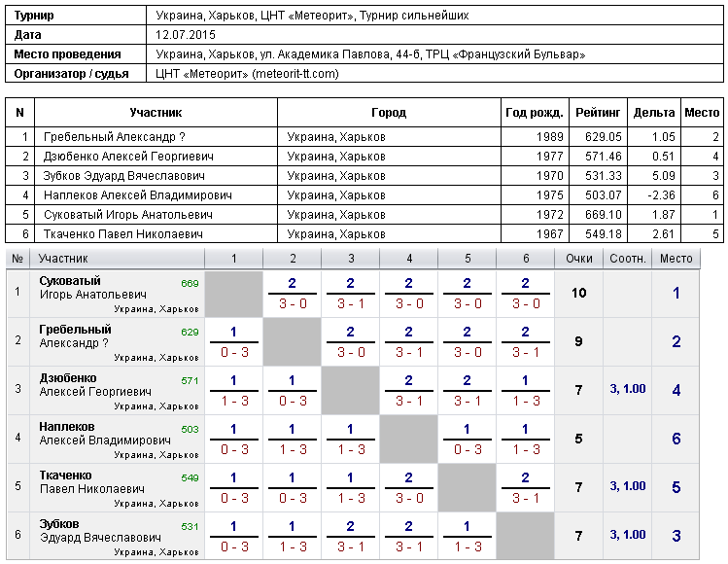The image size is (728, 564).
Task: Open Дзюбенко's entry in the results grid
Action: [68, 378]
